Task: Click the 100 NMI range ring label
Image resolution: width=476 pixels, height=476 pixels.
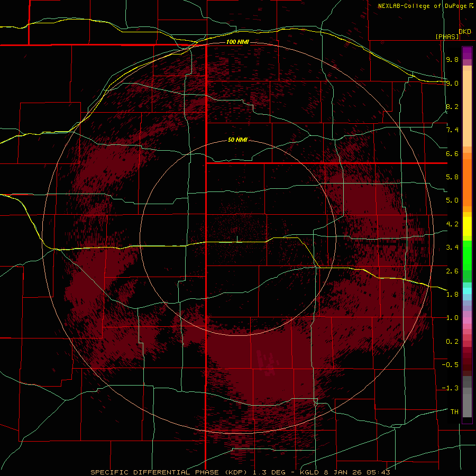Action: tap(237, 42)
